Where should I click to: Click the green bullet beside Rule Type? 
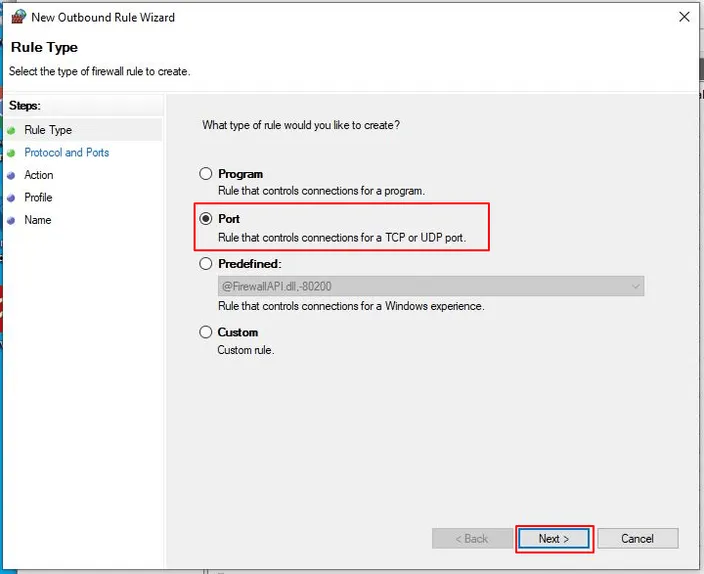[x=11, y=131]
